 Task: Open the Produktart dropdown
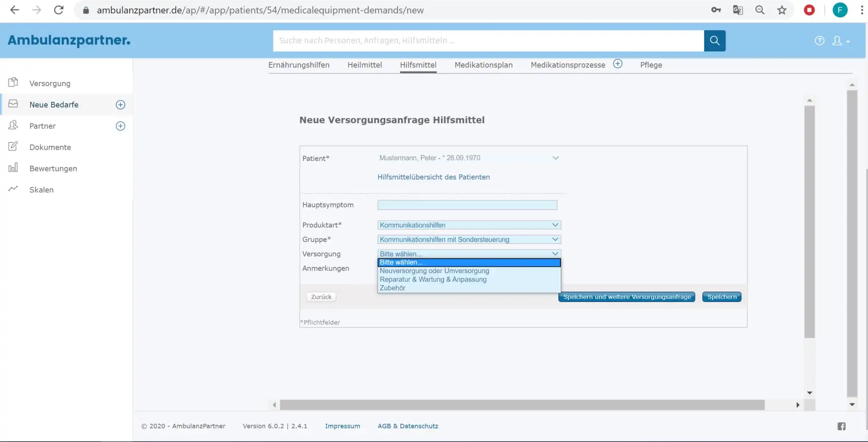pyautogui.click(x=469, y=225)
